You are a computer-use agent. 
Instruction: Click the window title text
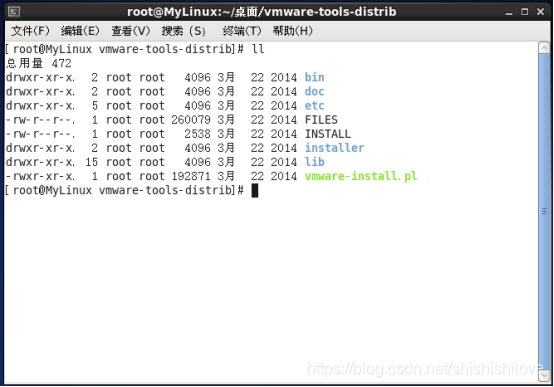click(x=261, y=12)
